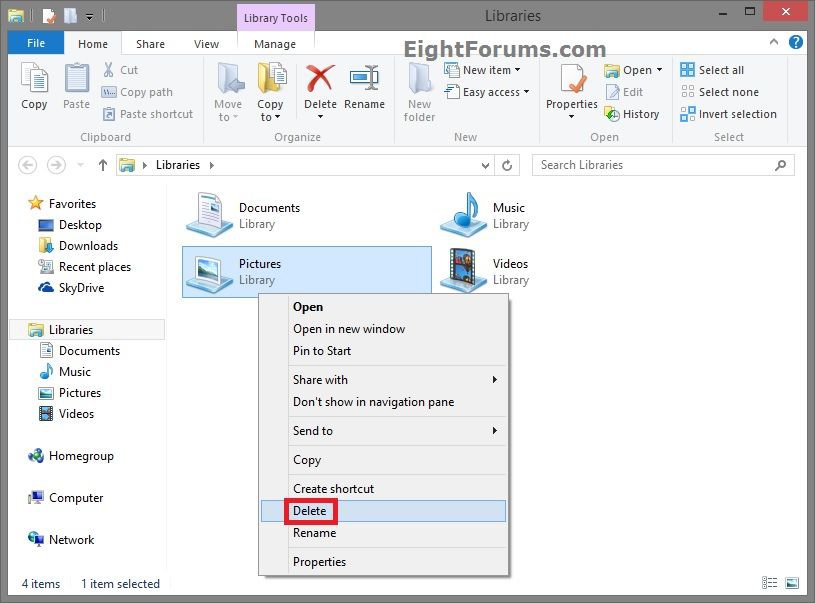Click Select all in ribbon

point(712,70)
